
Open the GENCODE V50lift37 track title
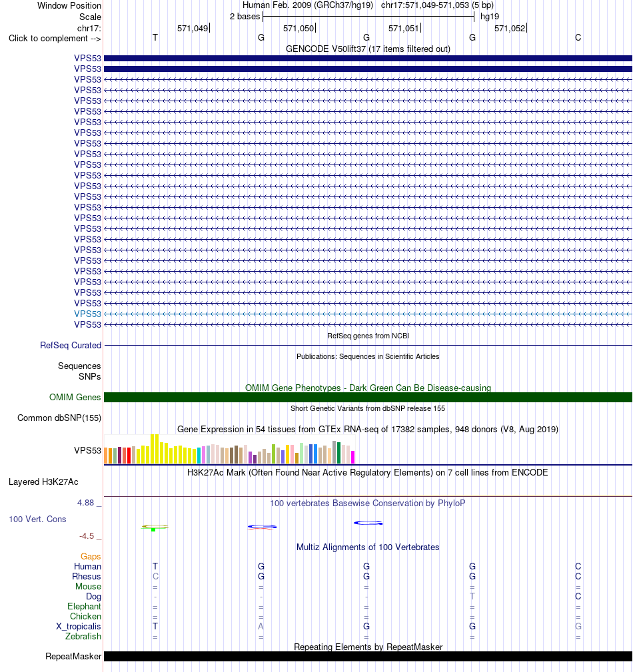pos(368,49)
